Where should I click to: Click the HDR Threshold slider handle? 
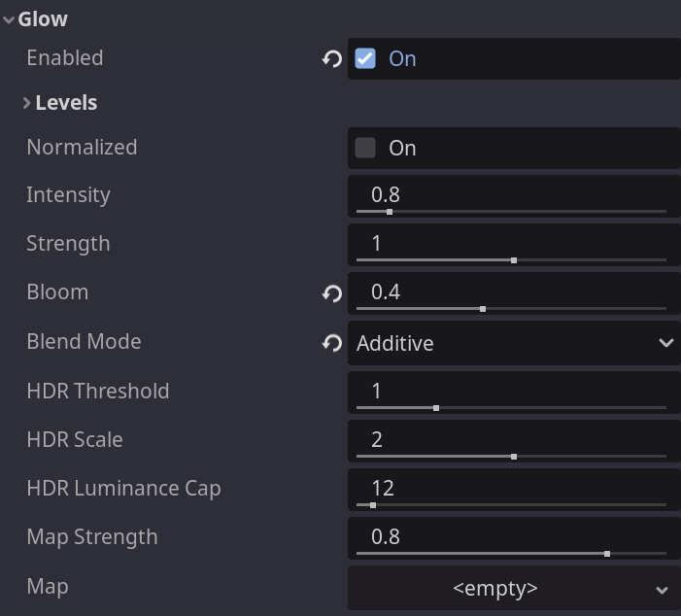tap(436, 408)
